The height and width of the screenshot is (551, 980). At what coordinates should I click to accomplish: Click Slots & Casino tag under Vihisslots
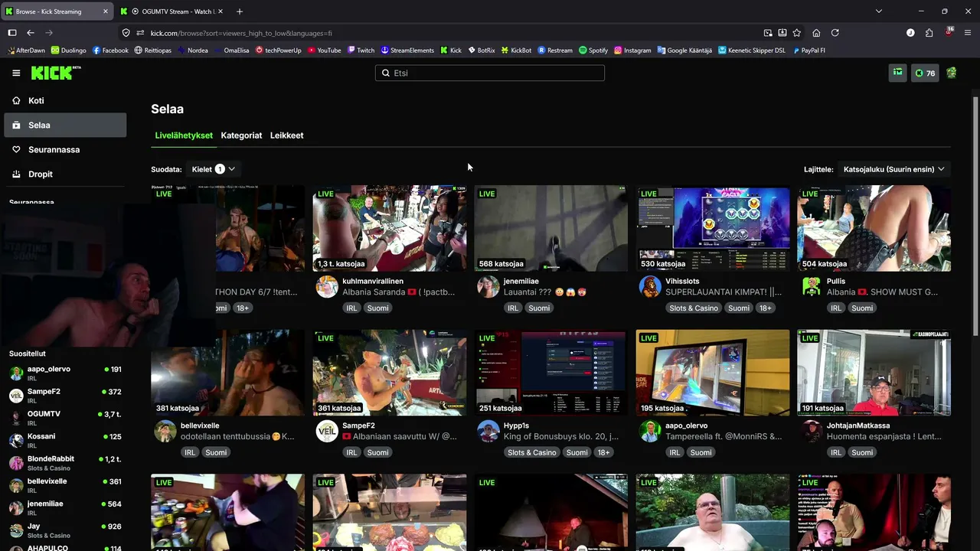pyautogui.click(x=694, y=308)
